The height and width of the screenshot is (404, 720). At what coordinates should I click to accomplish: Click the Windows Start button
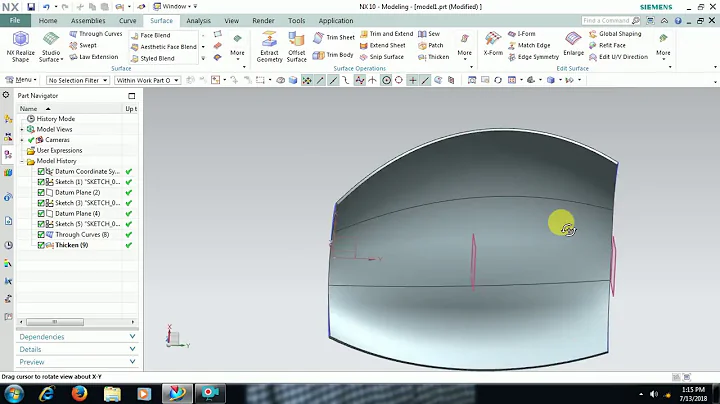[x=14, y=394]
